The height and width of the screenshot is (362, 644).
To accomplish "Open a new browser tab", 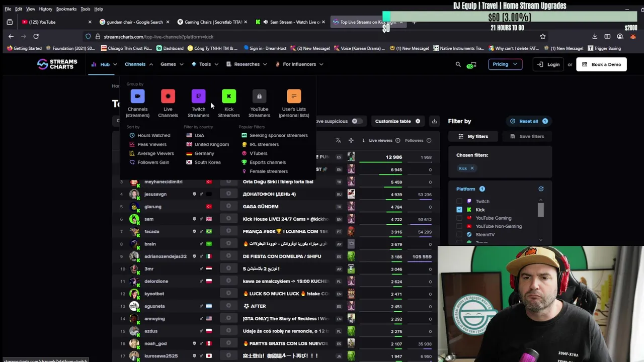I will coord(414,22).
